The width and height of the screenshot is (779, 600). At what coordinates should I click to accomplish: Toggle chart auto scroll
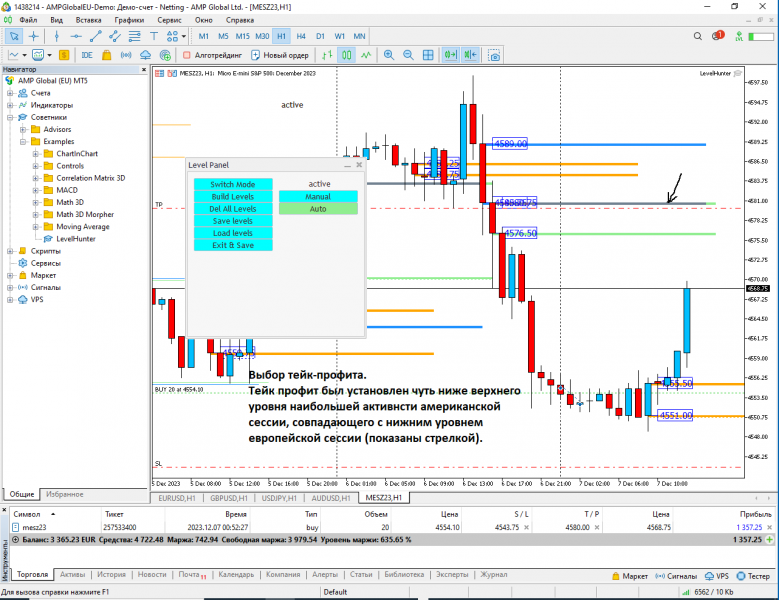point(451,55)
